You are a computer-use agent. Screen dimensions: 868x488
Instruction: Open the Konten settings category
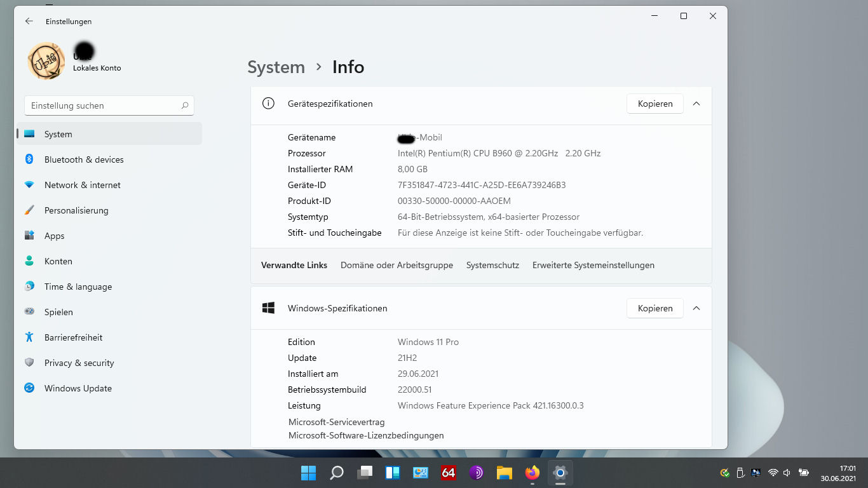[x=109, y=261]
